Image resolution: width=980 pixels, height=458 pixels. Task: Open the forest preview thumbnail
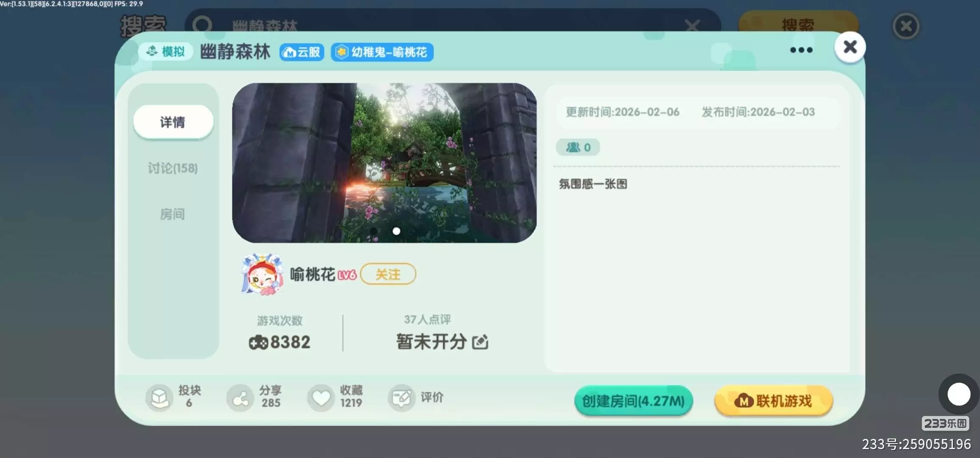(x=384, y=163)
